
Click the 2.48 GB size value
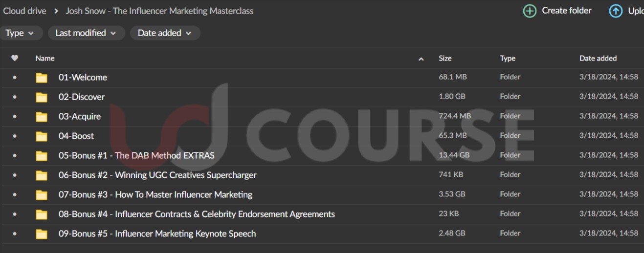point(452,233)
